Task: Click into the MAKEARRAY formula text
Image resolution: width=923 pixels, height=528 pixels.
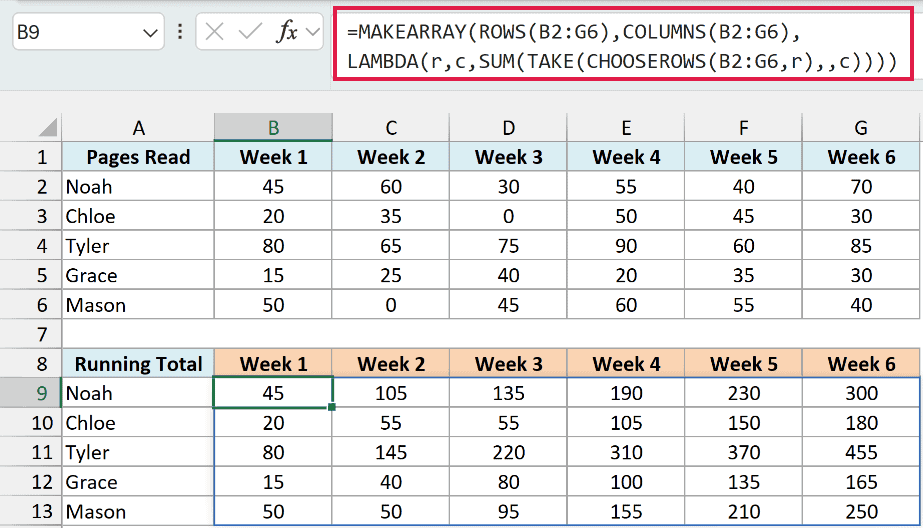Action: pos(623,46)
